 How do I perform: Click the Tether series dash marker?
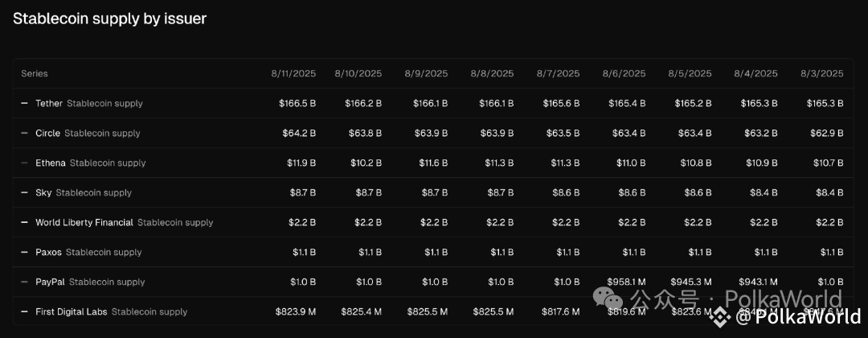(x=24, y=103)
